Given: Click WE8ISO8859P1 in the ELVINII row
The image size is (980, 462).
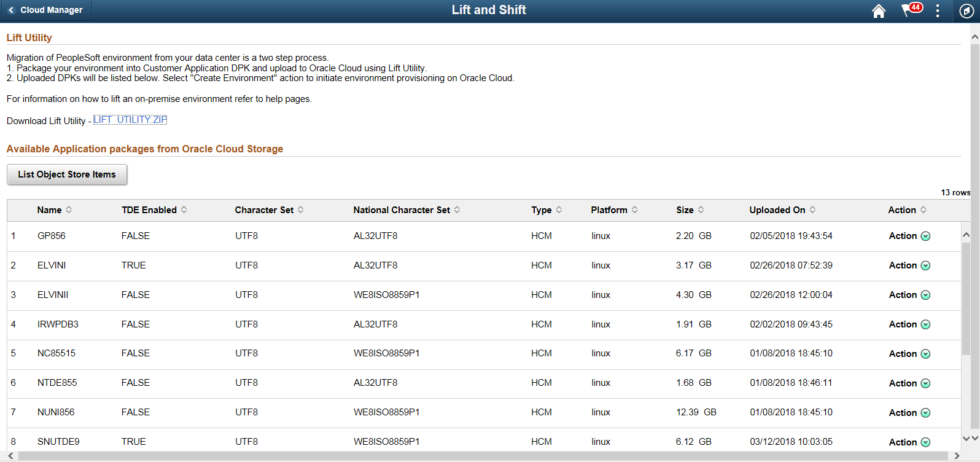Looking at the screenshot, I should [x=387, y=295].
